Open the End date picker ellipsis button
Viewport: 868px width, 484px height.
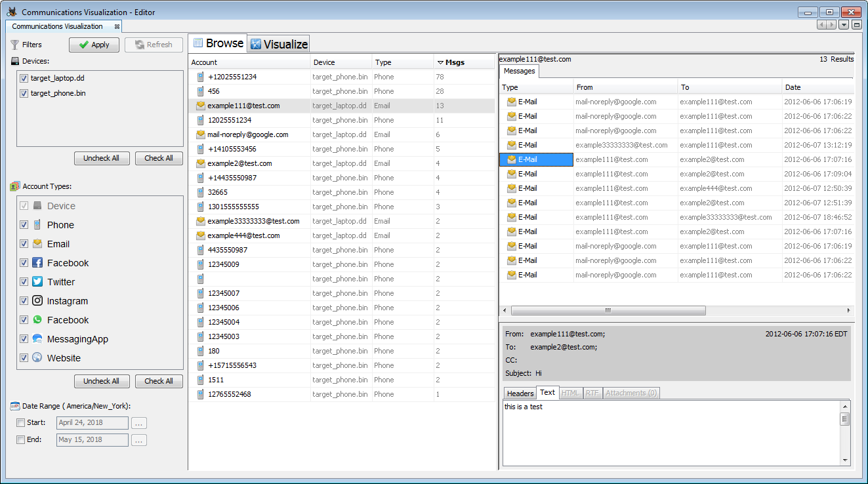click(x=138, y=440)
